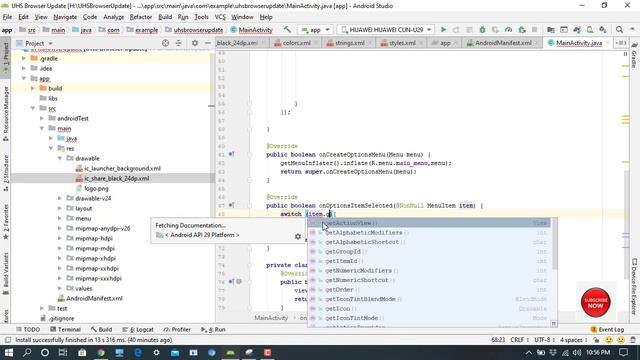Screen dimensions: 640x360
Task: Click MainActivity breadcrumb in navigation bar
Action: point(251,30)
